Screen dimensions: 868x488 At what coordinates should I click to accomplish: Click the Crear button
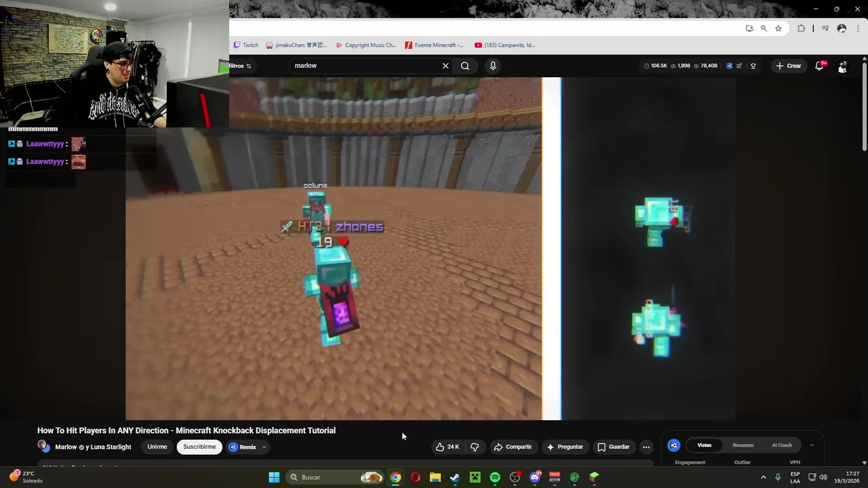tap(788, 66)
